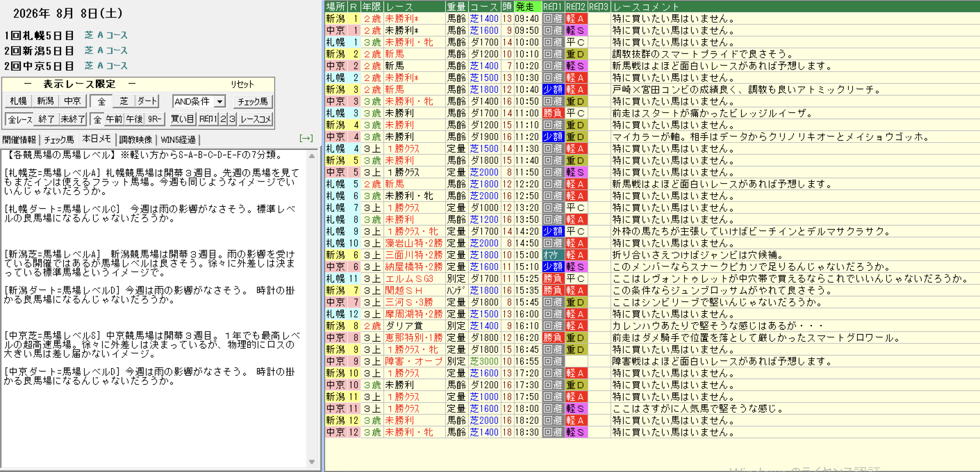Click the ダ1000 course cell
Viewport: 980px width, 472px height.
point(484,208)
